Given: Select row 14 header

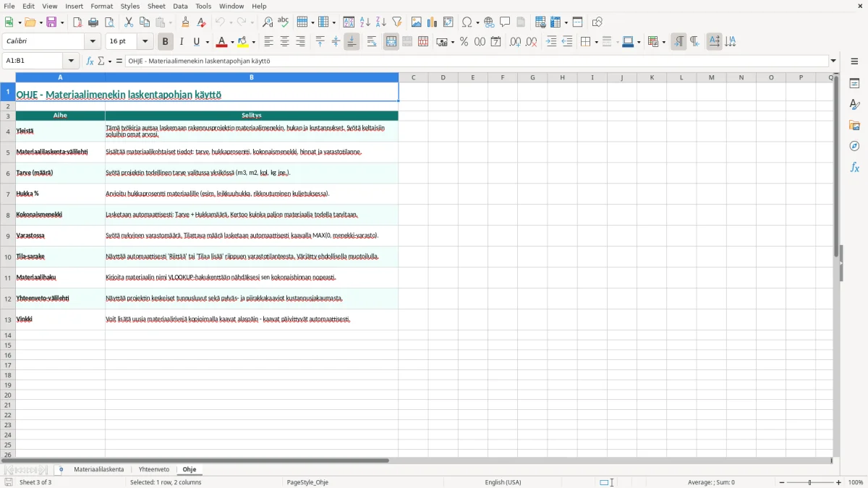Looking at the screenshot, I should pyautogui.click(x=8, y=335).
